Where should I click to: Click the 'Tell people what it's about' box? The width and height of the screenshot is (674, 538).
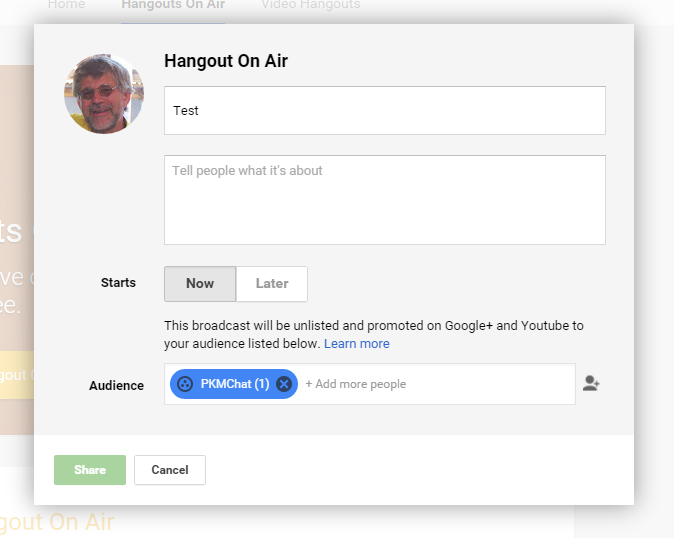coord(385,200)
